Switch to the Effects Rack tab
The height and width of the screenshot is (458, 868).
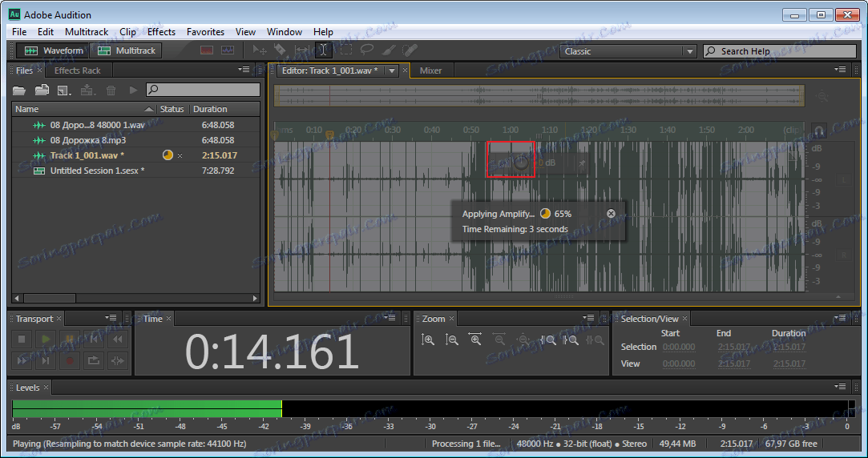coord(77,70)
